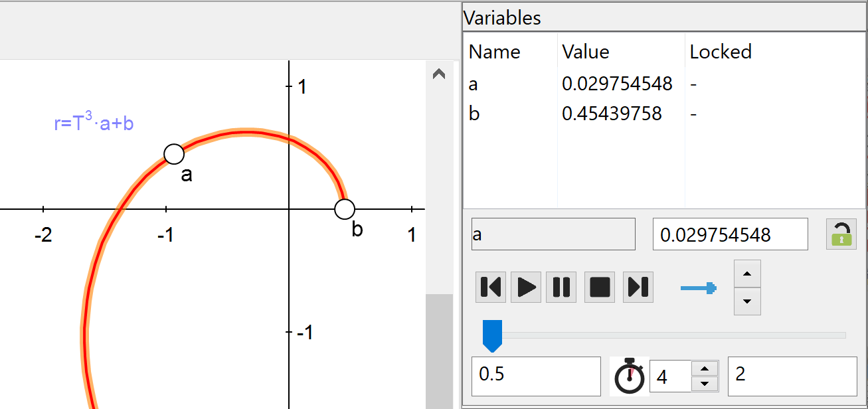Click the down arrow below the animation mode

coord(747,301)
